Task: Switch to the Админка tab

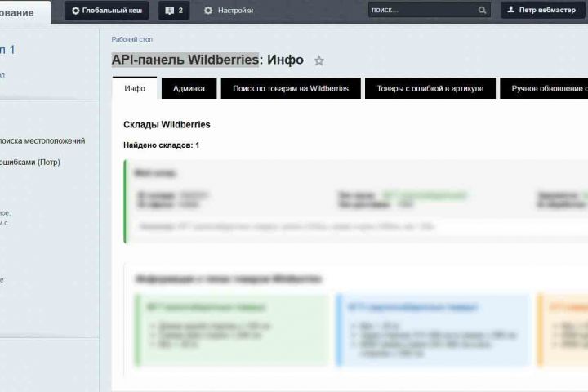Action: (189, 88)
